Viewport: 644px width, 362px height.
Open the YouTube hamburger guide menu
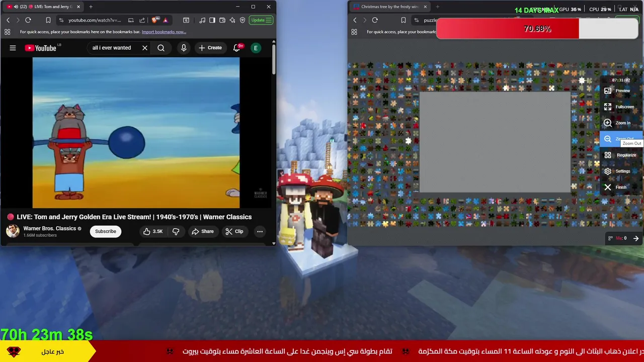(x=13, y=48)
